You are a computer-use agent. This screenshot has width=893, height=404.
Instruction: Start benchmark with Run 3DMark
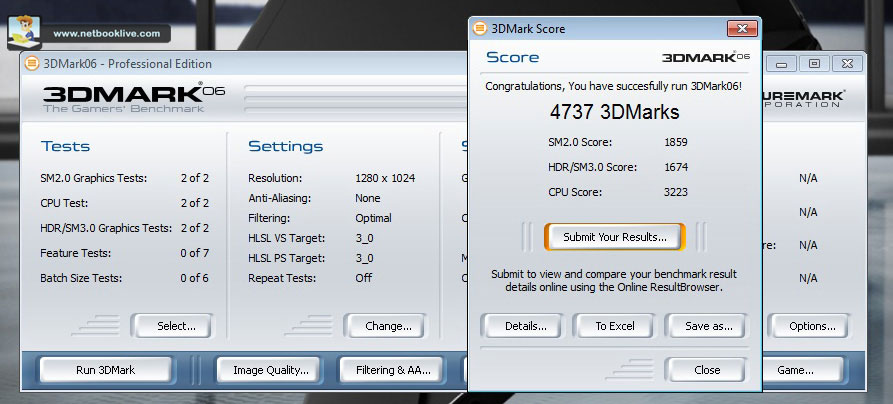pyautogui.click(x=105, y=370)
